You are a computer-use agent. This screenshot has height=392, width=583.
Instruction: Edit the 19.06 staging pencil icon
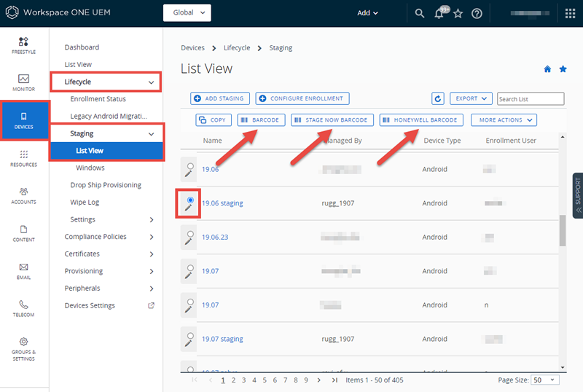(x=189, y=208)
